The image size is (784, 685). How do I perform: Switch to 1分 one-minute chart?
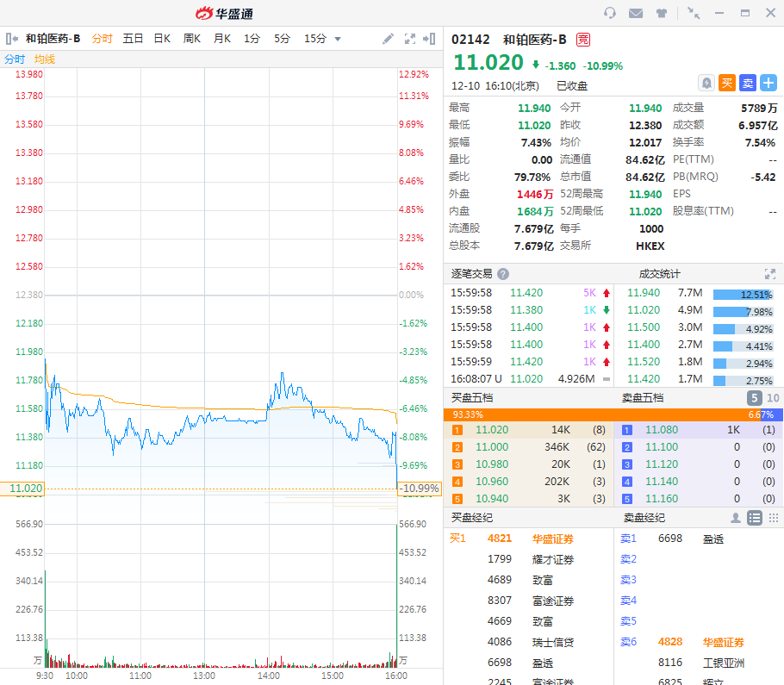tap(252, 39)
